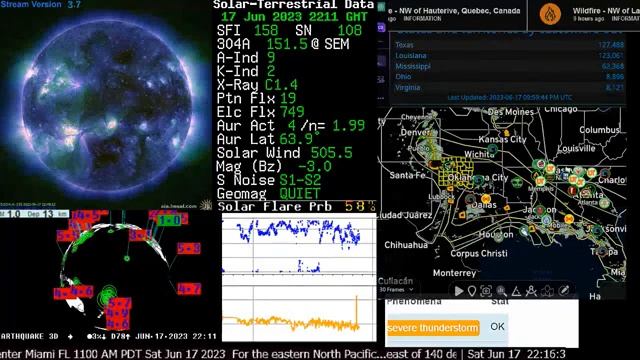Click the orange wildfire alert icon
The height and width of the screenshot is (360, 640).
coord(550,14)
